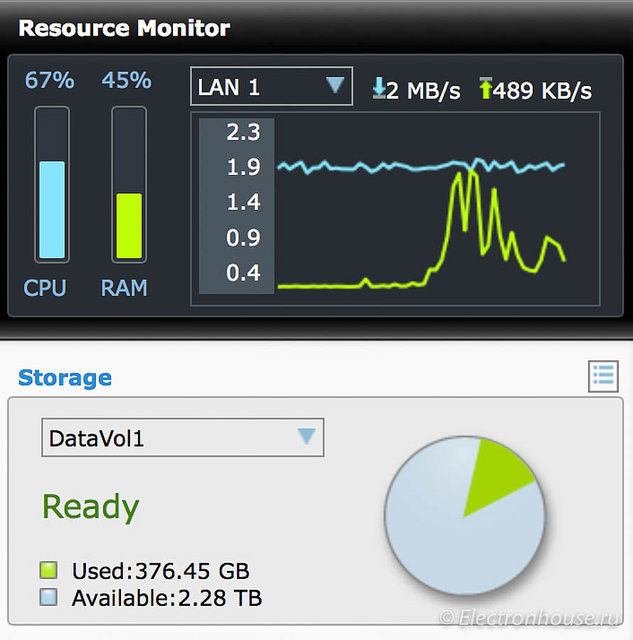Expand the DataVol1 volume dropdown arrow
633x640 pixels.
click(306, 437)
